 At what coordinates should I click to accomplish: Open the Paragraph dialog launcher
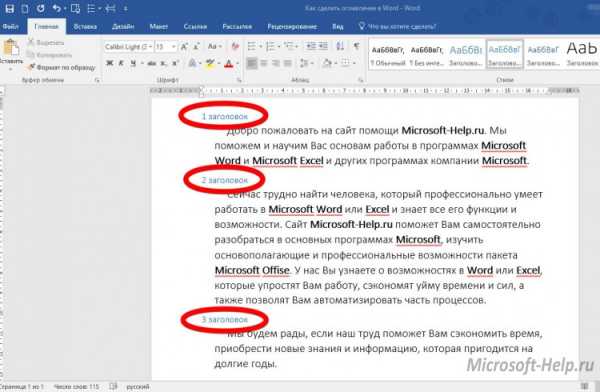point(360,80)
